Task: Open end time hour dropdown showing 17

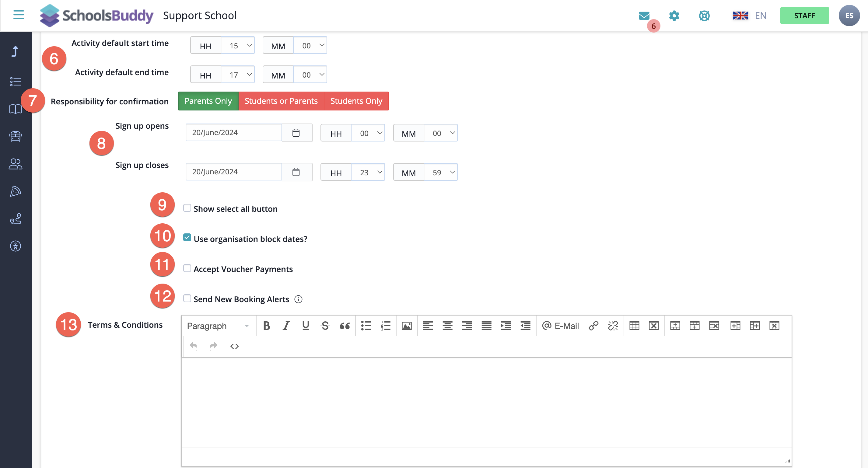Action: coord(238,75)
